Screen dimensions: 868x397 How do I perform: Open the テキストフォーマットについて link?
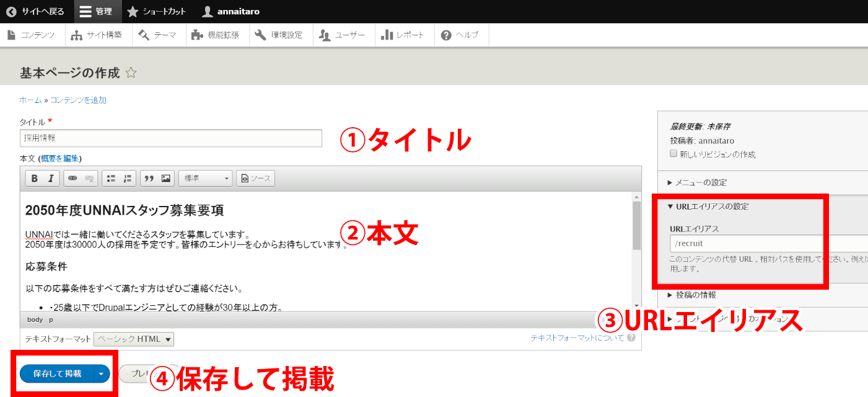click(577, 338)
